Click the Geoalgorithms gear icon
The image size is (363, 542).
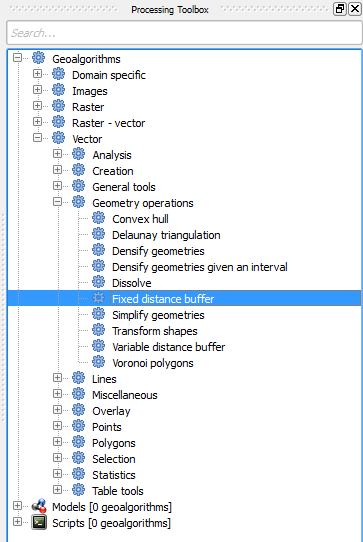pos(38,58)
